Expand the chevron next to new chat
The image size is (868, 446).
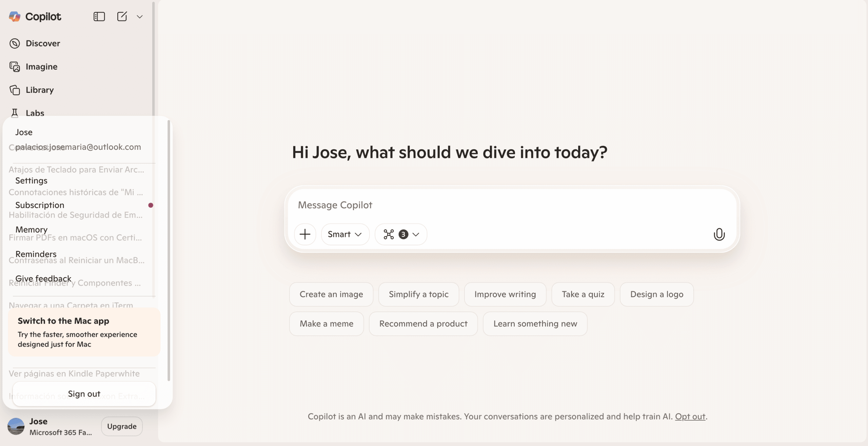140,17
